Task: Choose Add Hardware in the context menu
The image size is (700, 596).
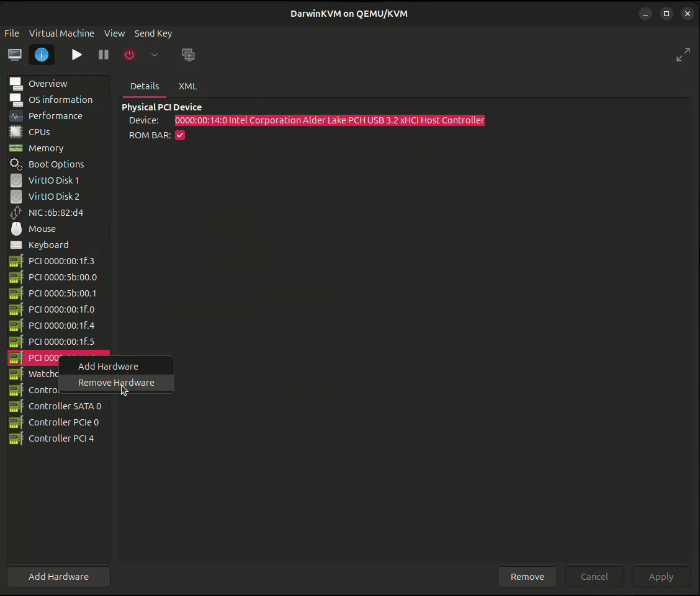Action: point(108,367)
